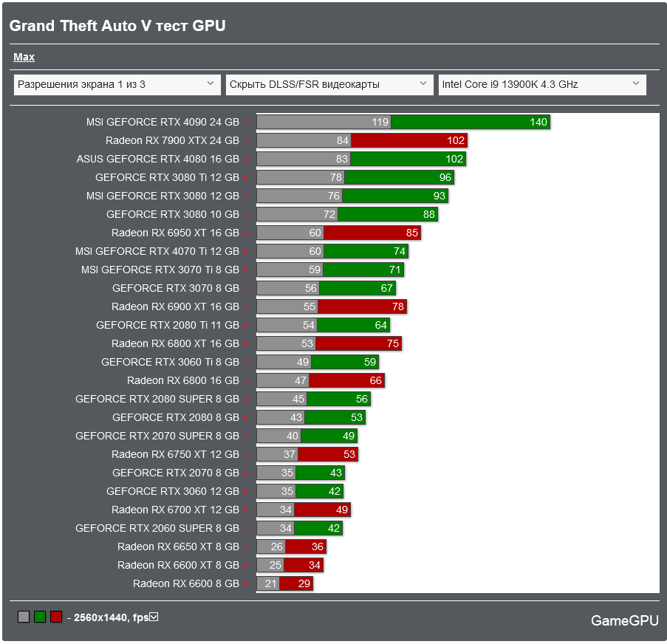Click the Grand Theft Auto V тест GPU title
Image resolution: width=667 pixels, height=644 pixels.
[117, 26]
